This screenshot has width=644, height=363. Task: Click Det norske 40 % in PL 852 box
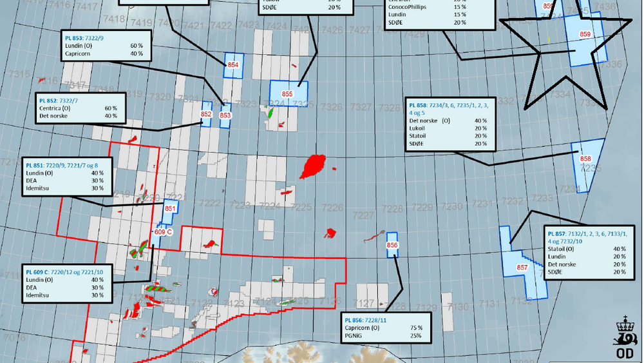[78, 116]
